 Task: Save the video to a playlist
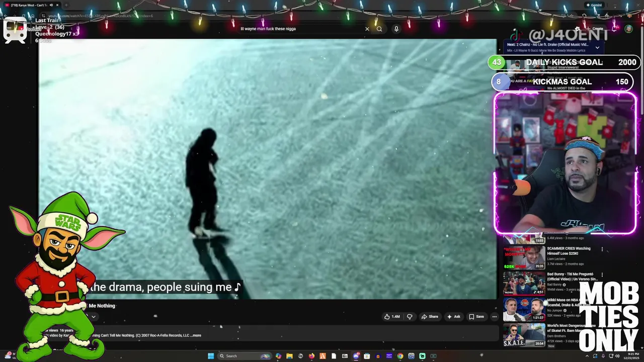[x=476, y=317]
